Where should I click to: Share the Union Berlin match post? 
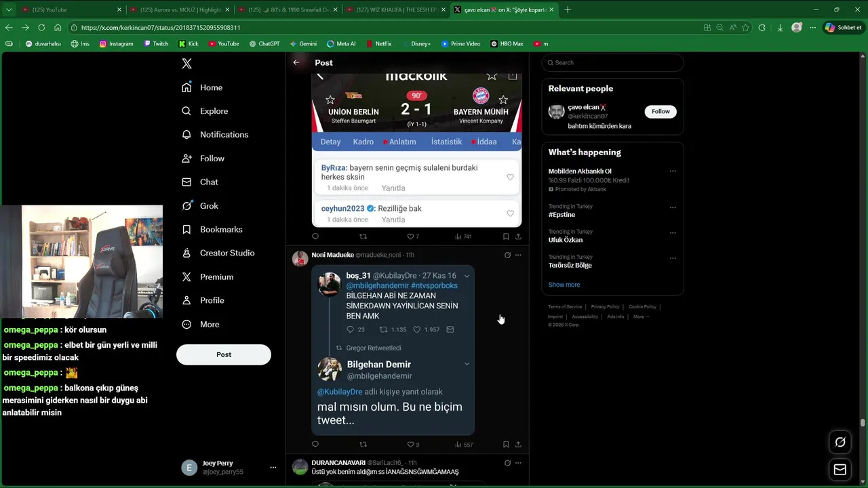(x=519, y=237)
